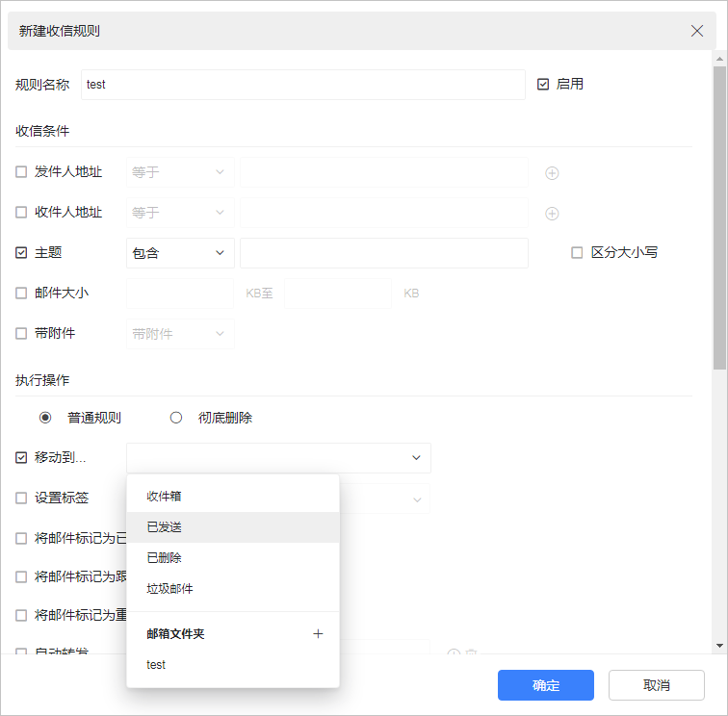This screenshot has width=728, height=716.
Task: Click the 规则名称 text field
Action: (x=302, y=85)
